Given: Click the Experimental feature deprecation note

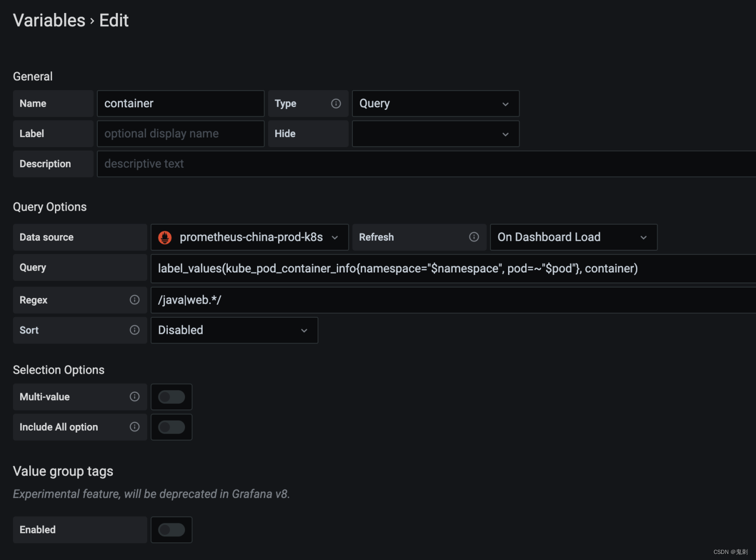Looking at the screenshot, I should (151, 494).
